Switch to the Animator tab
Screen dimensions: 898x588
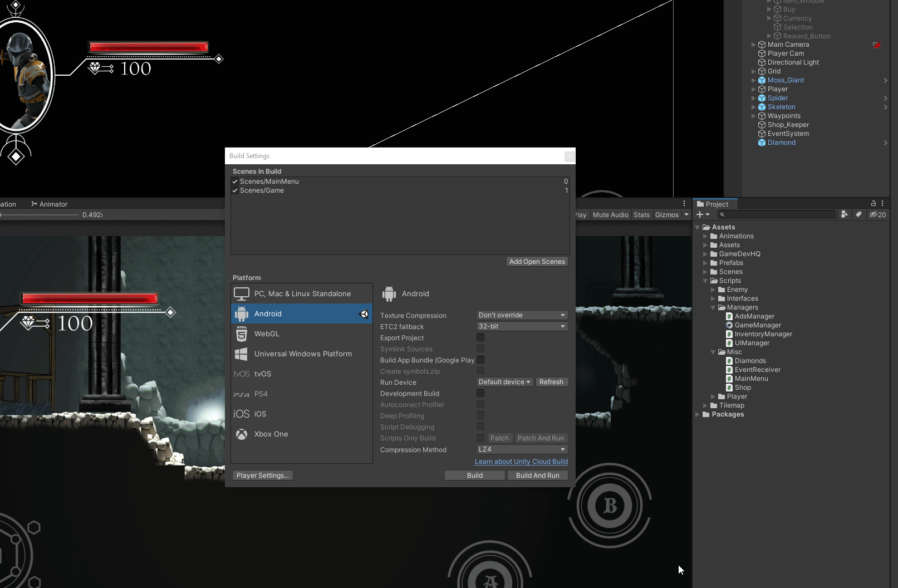(49, 204)
